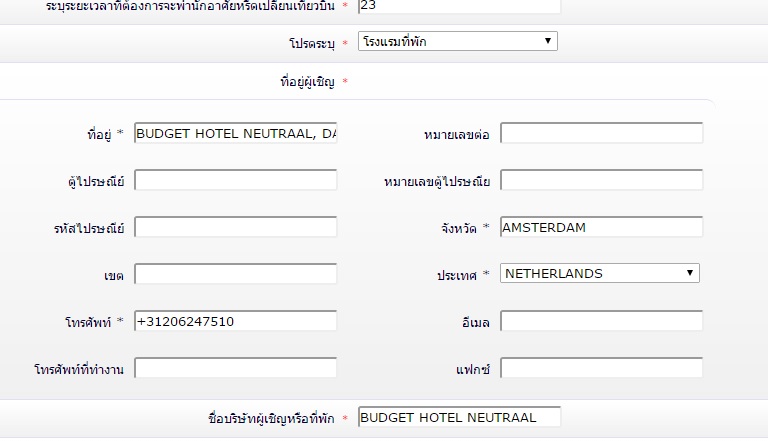Select the แฟกซ์ fax input field
The image size is (768, 441).
point(601,368)
